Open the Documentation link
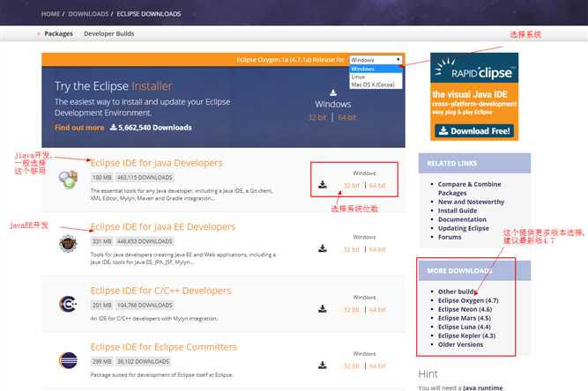Image resolution: width=588 pixels, height=391 pixels. click(x=462, y=219)
